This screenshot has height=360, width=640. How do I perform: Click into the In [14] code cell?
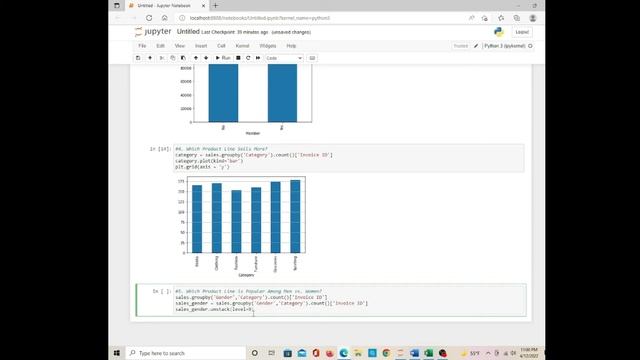349,158
